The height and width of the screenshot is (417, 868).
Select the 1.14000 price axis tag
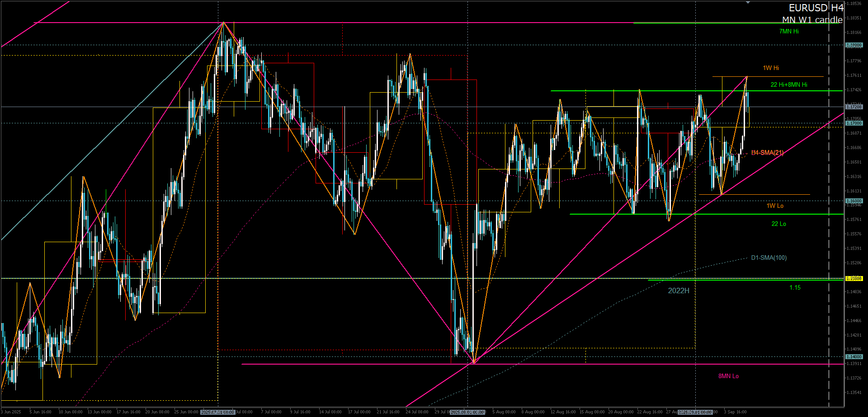(854, 357)
